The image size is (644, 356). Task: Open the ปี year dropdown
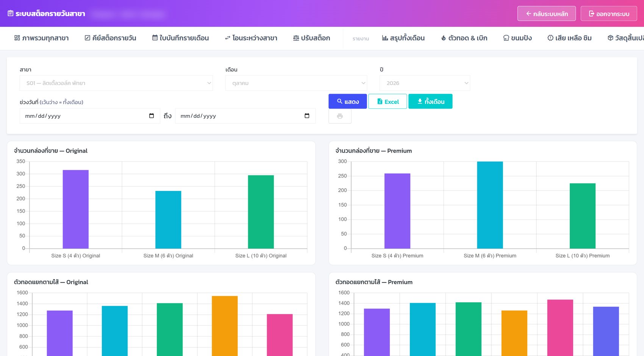click(x=425, y=83)
